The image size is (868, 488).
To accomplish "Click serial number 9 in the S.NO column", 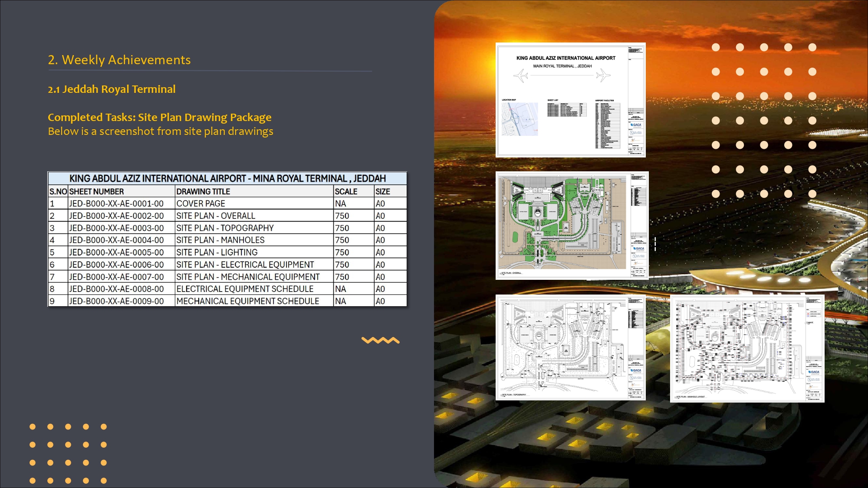I will tap(58, 301).
